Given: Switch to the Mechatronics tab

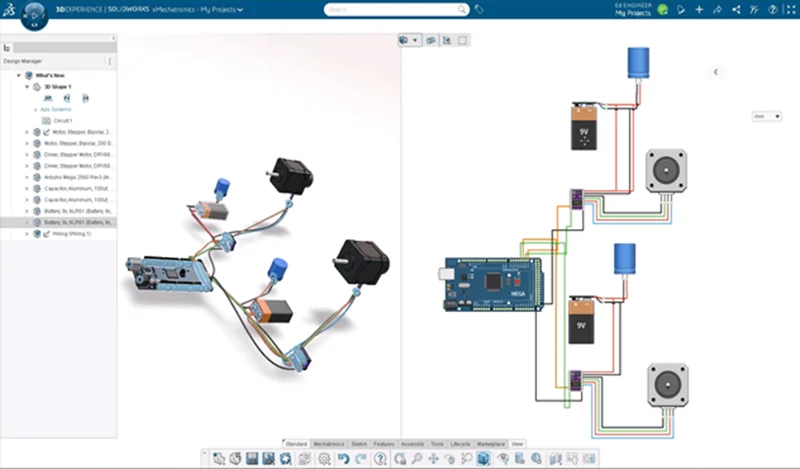Looking at the screenshot, I should [328, 443].
